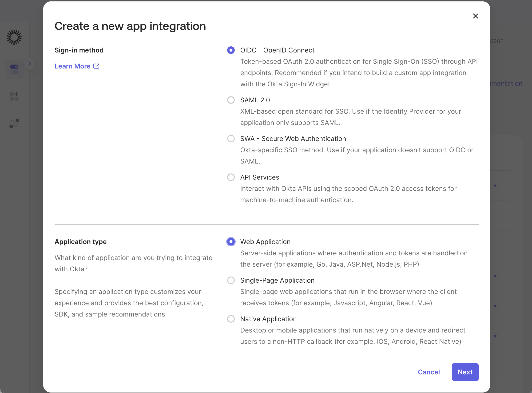
Task: Click the Next button
Action: 465,372
